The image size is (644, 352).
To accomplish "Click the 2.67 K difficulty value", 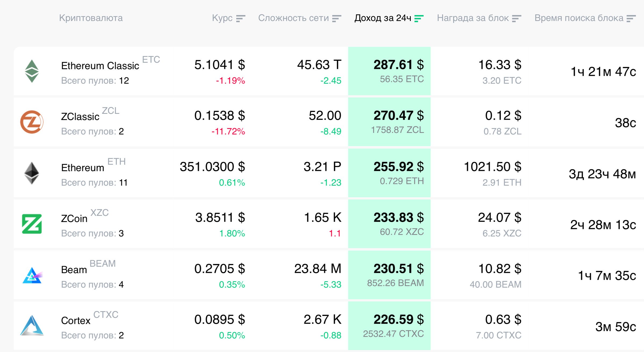I will (x=322, y=320).
